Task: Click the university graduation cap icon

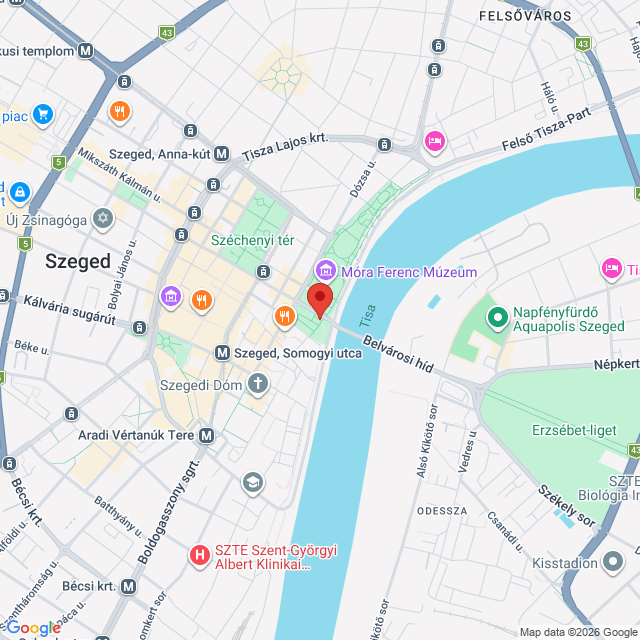Action: click(x=253, y=483)
